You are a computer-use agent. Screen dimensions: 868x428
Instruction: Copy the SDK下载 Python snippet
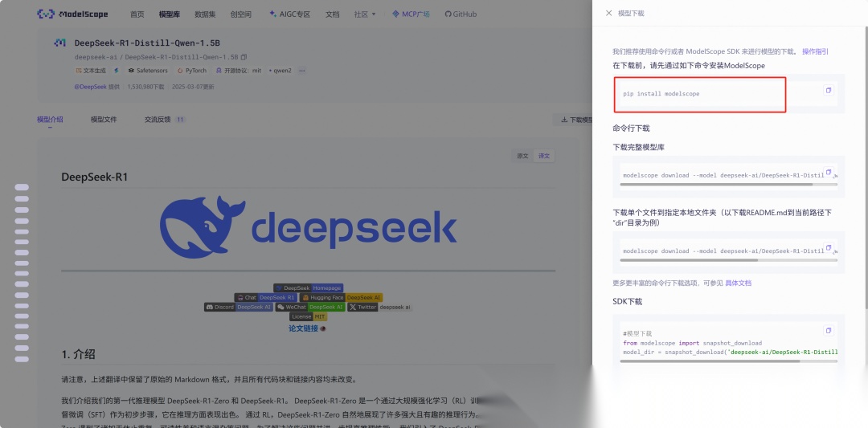tap(829, 330)
